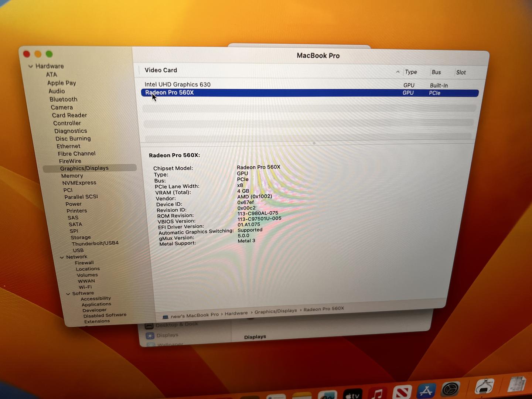Select SATA in the sidebar

click(x=75, y=224)
